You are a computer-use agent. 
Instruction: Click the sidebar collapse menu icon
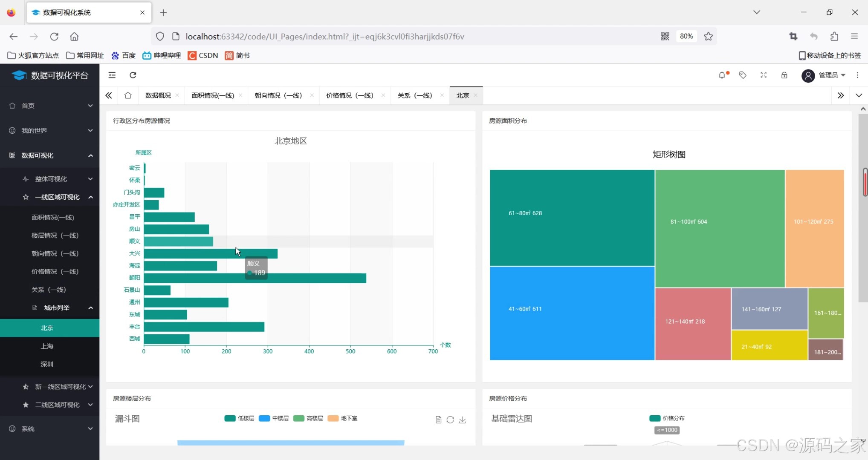point(112,75)
